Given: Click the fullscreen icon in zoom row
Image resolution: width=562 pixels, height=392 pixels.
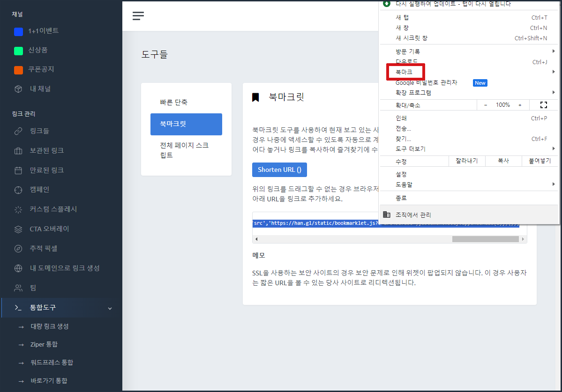Looking at the screenshot, I should [544, 105].
